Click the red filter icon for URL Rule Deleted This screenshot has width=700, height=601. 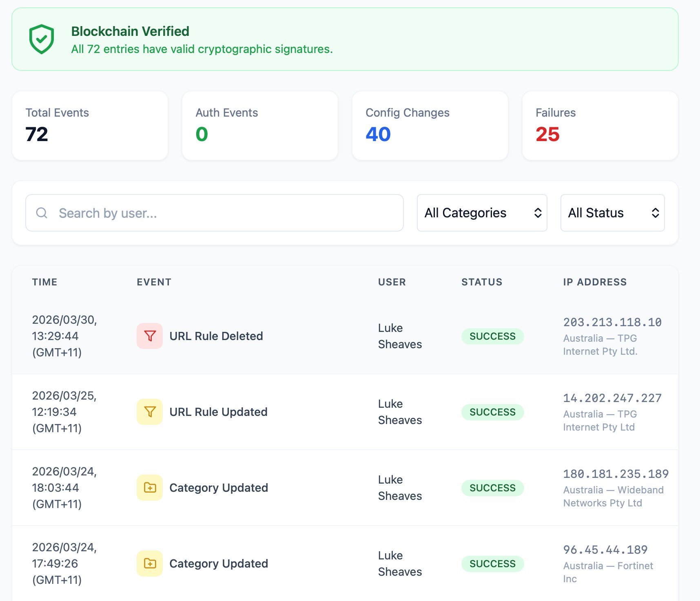click(150, 336)
